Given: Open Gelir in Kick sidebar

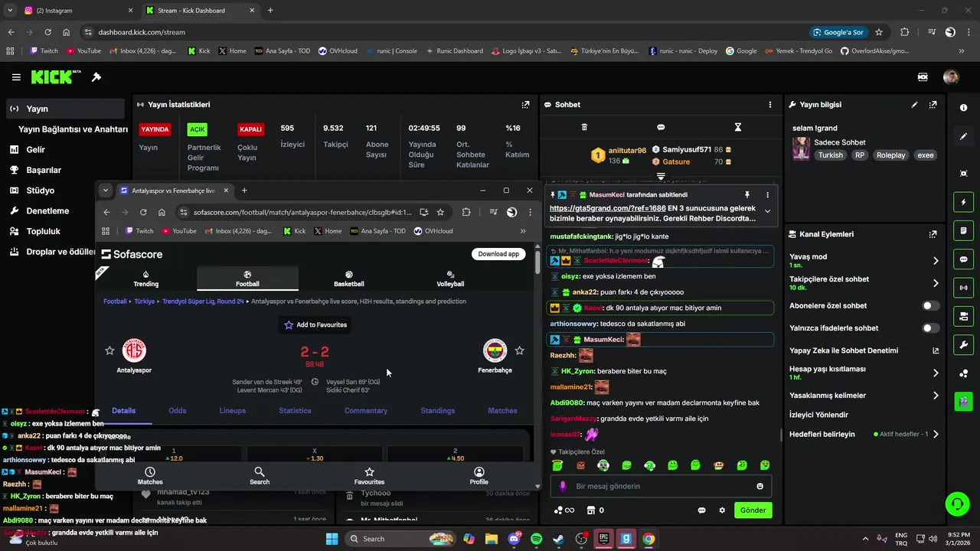Looking at the screenshot, I should coord(35,150).
